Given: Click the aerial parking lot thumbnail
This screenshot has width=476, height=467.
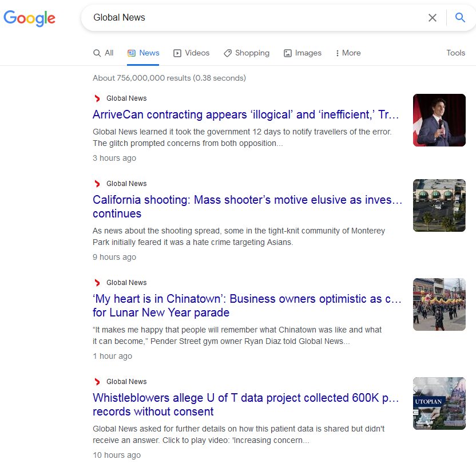Looking at the screenshot, I should [439, 205].
